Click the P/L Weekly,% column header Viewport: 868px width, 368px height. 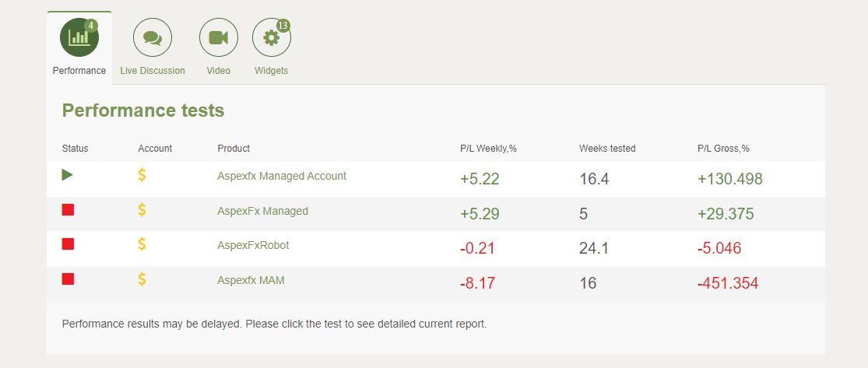point(488,149)
